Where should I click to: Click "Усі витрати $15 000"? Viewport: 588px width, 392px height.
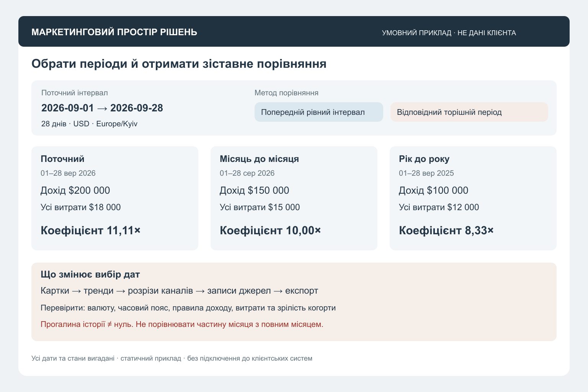point(260,207)
